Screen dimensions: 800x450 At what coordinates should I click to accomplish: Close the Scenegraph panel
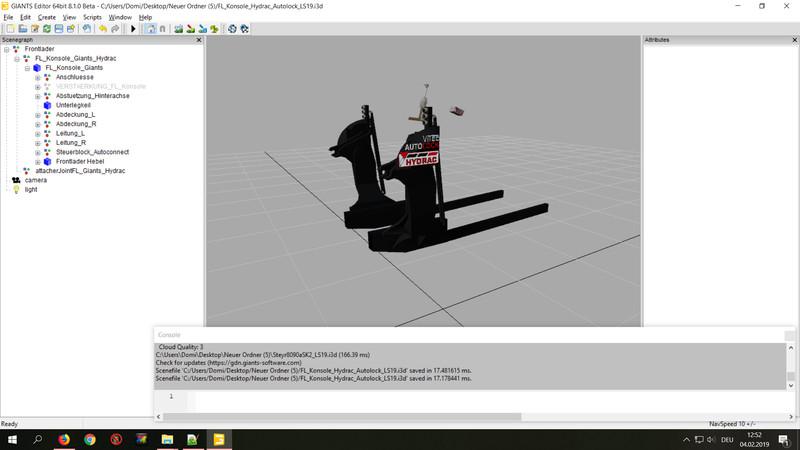[198, 40]
